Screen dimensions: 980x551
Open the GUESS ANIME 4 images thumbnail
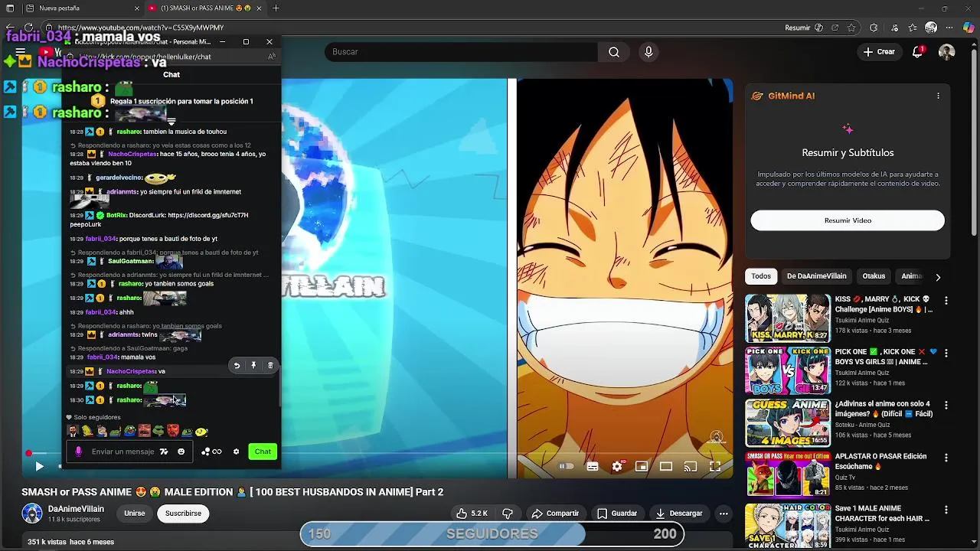[788, 422]
